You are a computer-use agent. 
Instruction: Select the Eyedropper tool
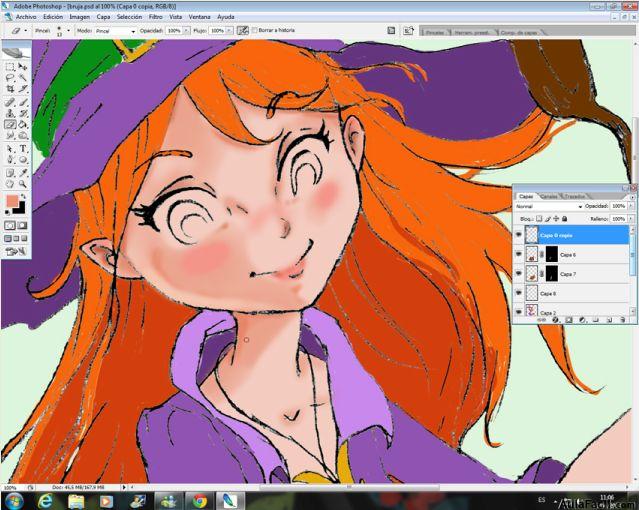click(23, 173)
